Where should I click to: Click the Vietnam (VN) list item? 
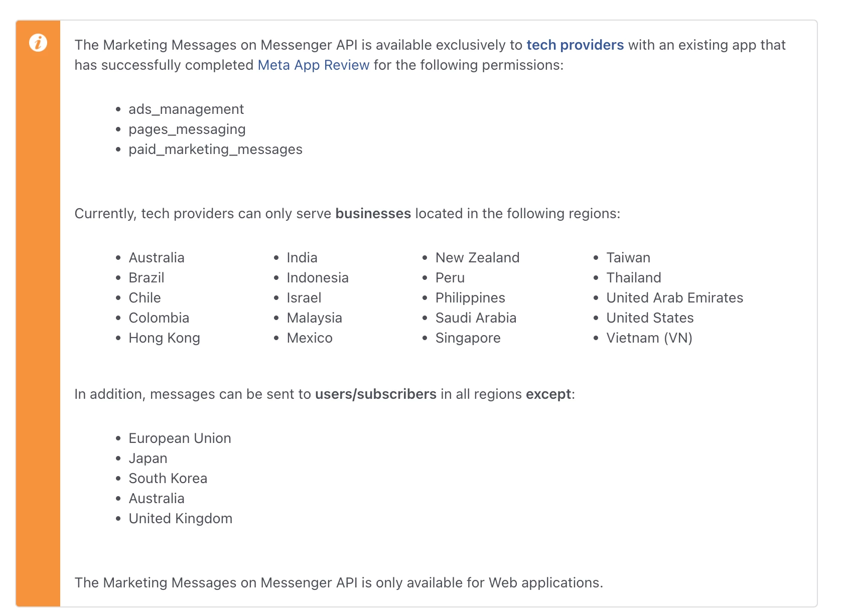point(649,338)
